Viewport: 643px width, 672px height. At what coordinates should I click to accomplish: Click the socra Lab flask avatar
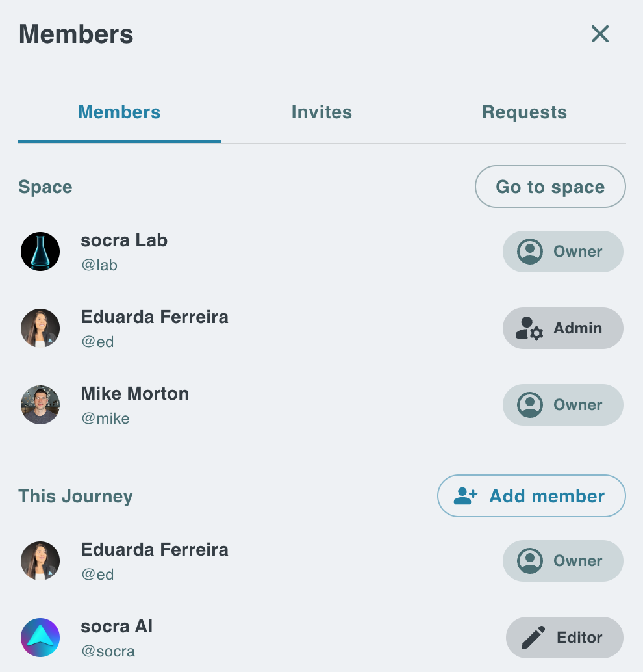40,252
